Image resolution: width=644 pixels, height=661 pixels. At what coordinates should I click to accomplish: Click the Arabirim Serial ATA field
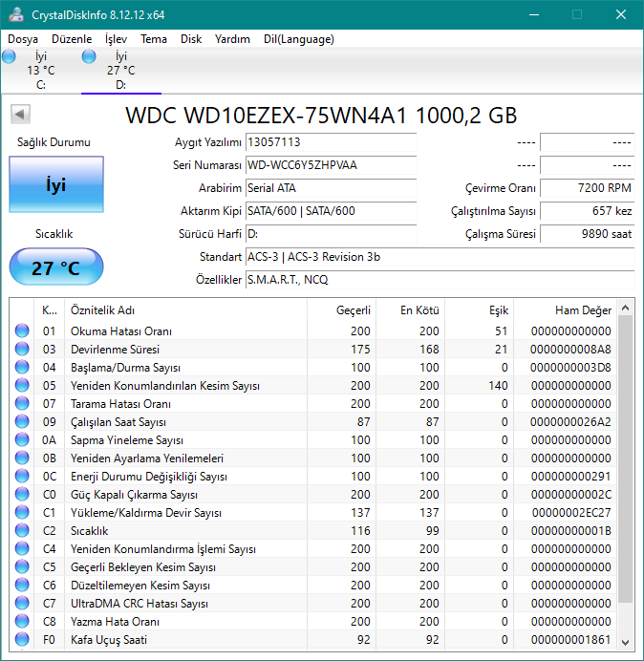click(331, 188)
